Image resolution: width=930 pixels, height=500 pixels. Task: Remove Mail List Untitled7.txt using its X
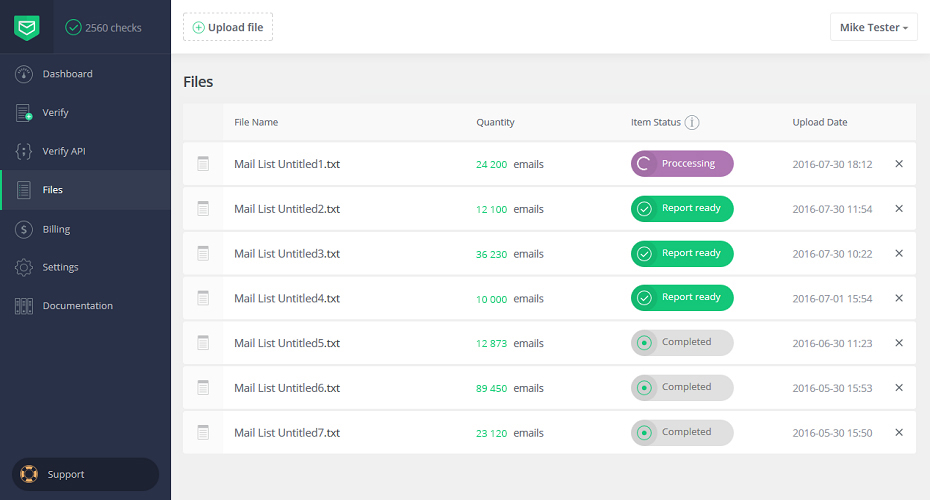click(899, 433)
